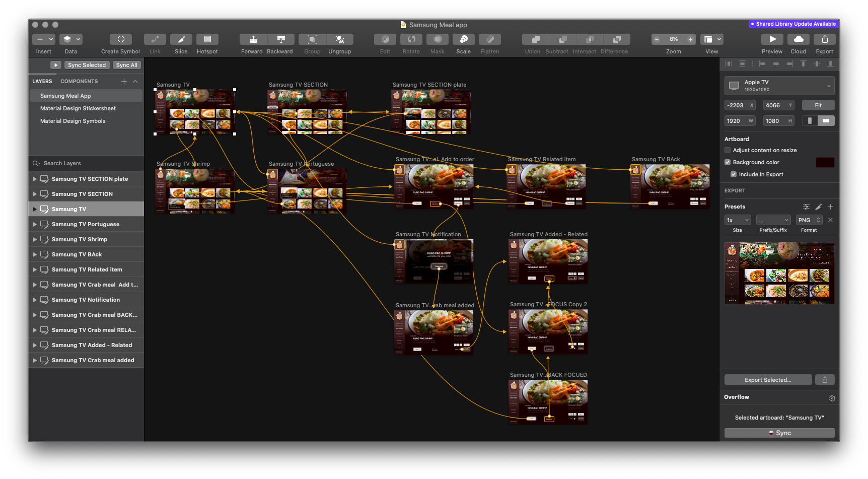
Task: Start prototype Preview
Action: pyautogui.click(x=772, y=39)
